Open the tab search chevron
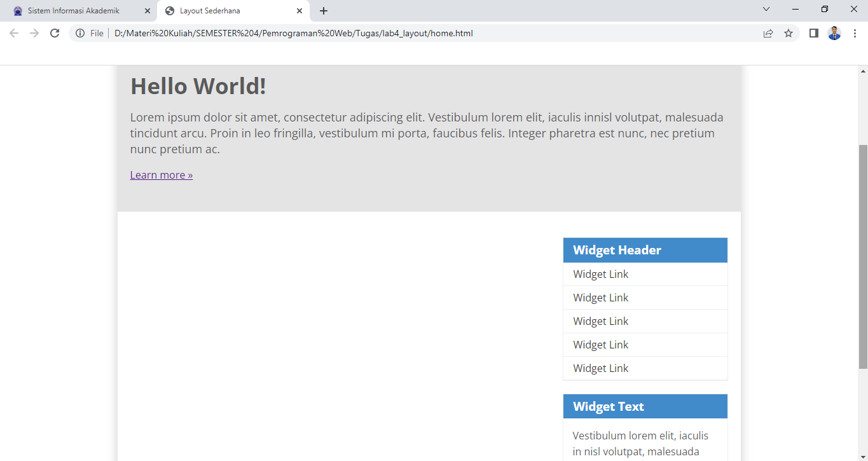Screen dimensions: 868x461 (x=766, y=10)
